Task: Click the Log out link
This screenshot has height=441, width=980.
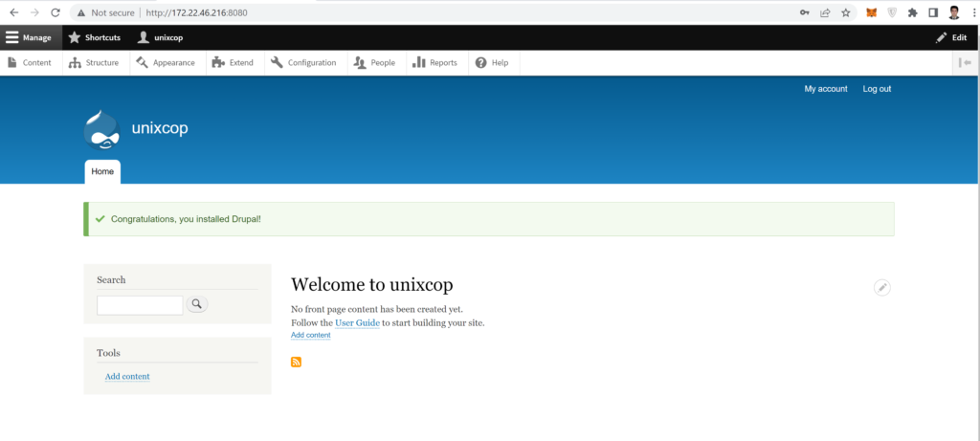Action: [x=877, y=89]
